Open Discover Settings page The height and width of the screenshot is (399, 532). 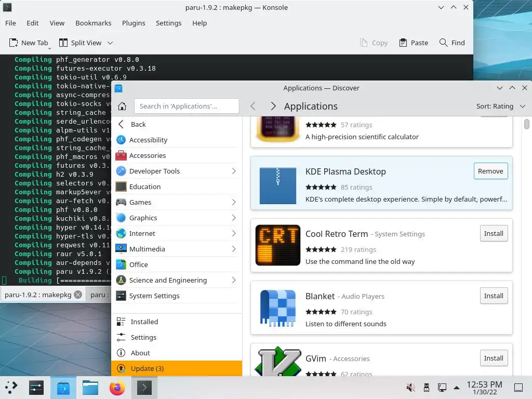click(177, 337)
